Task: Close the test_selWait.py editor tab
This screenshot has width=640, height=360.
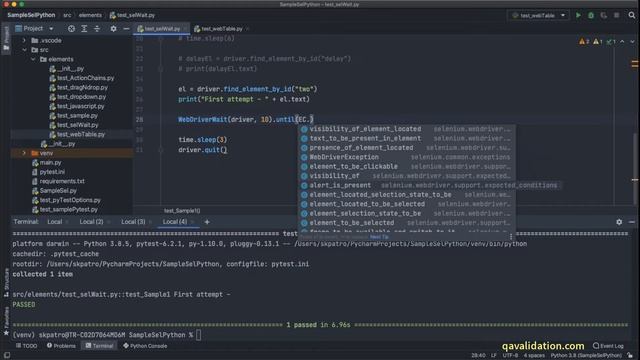Action: pos(186,29)
